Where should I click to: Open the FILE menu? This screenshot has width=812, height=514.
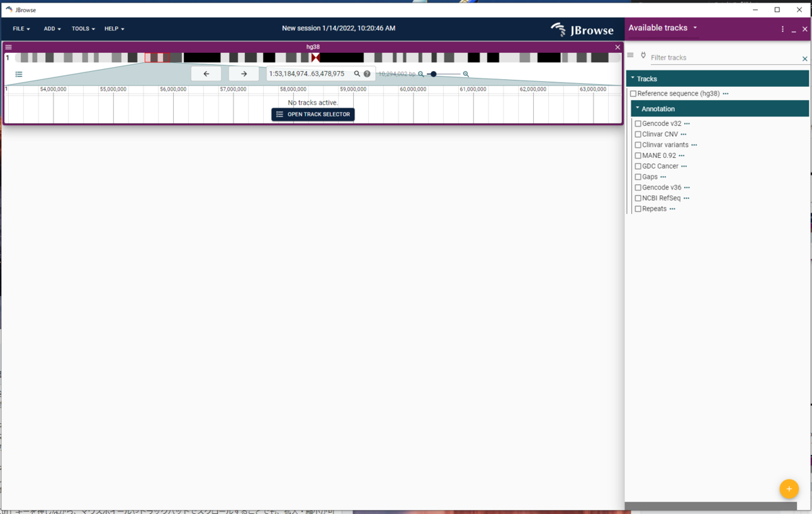click(21, 29)
